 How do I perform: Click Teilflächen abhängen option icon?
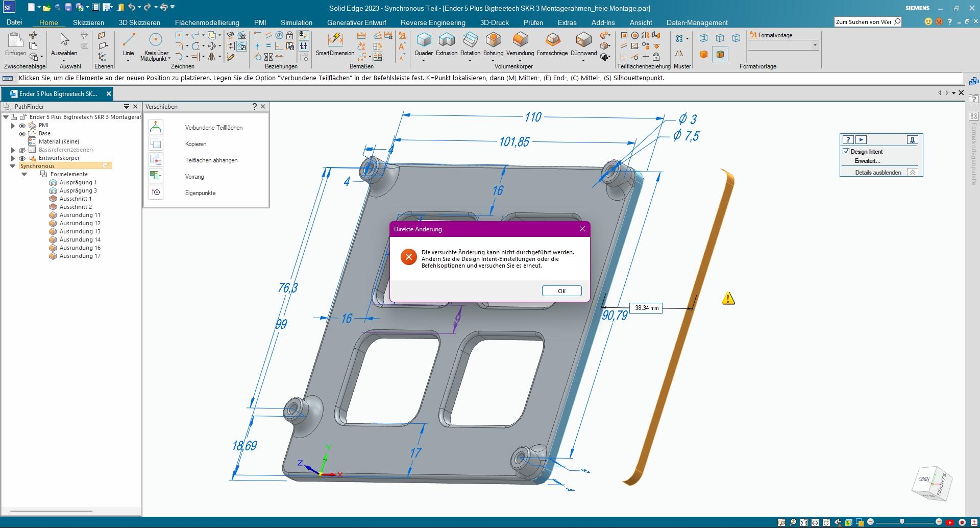click(156, 160)
